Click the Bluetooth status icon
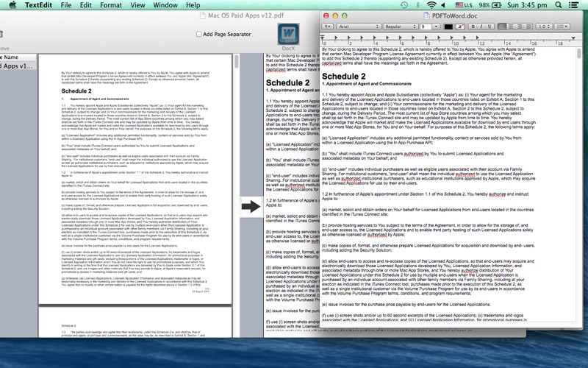The height and width of the screenshot is (368, 588). (417, 5)
